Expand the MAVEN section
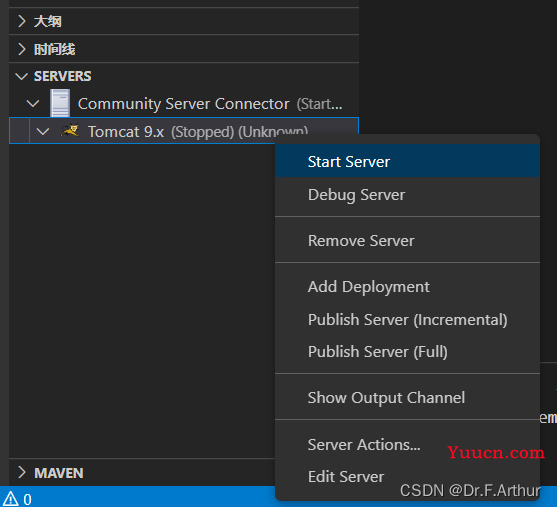 (x=22, y=473)
